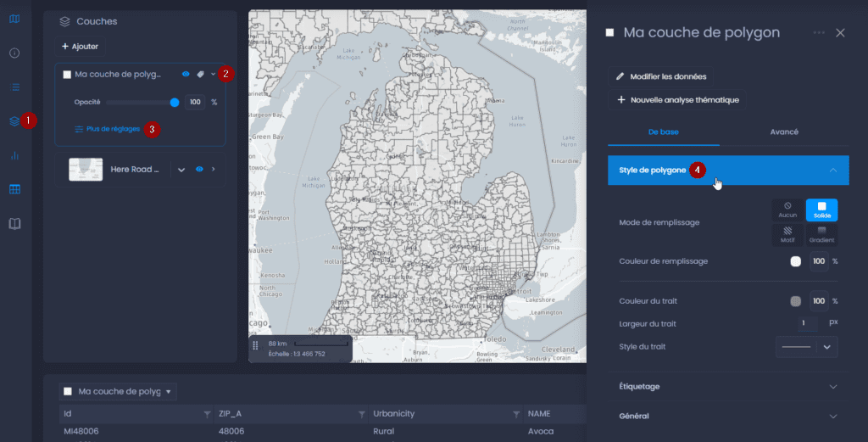Click the tag icon on Ma couche de polyg layer

tap(200, 74)
